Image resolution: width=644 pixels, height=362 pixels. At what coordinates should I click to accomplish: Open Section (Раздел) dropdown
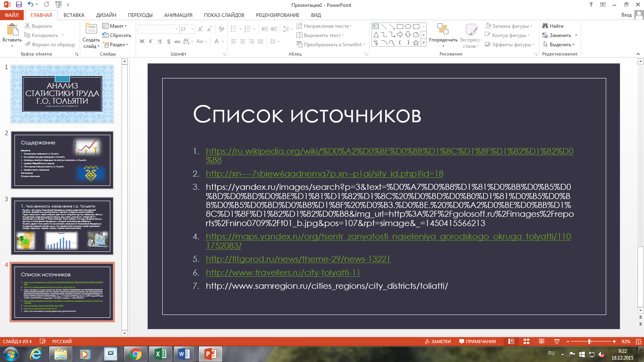116,45
